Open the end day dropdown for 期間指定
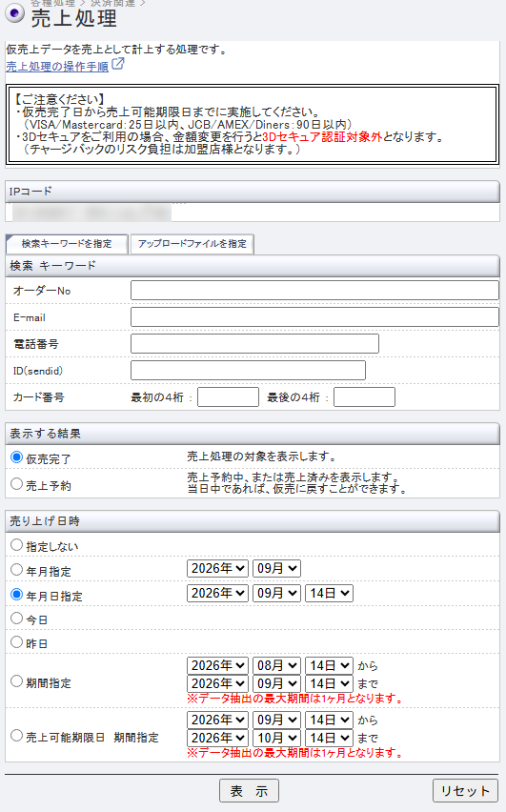The width and height of the screenshot is (506, 812). (x=329, y=683)
